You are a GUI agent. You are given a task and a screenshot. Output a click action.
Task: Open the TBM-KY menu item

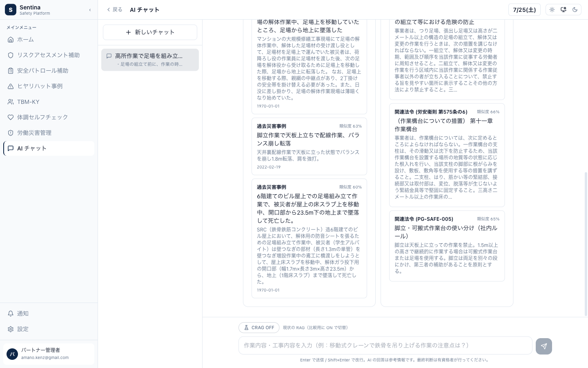point(49,102)
